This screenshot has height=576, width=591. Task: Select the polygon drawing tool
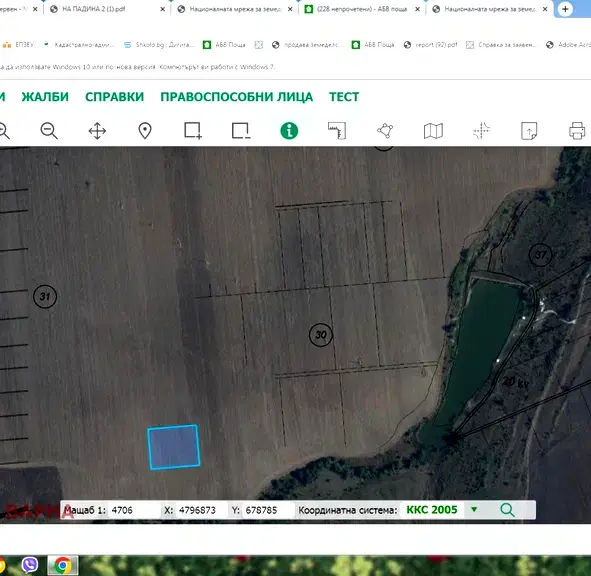pos(385,131)
